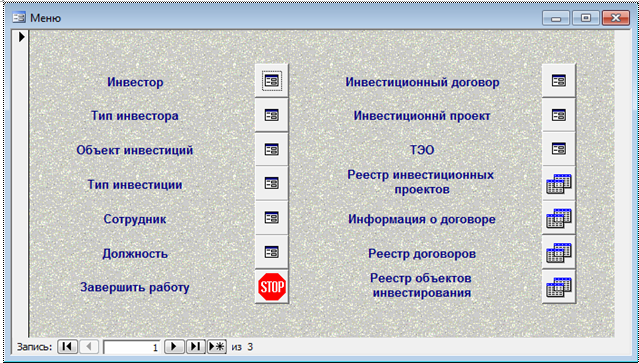Open the Инвестиционнй проект form button

[559, 115]
